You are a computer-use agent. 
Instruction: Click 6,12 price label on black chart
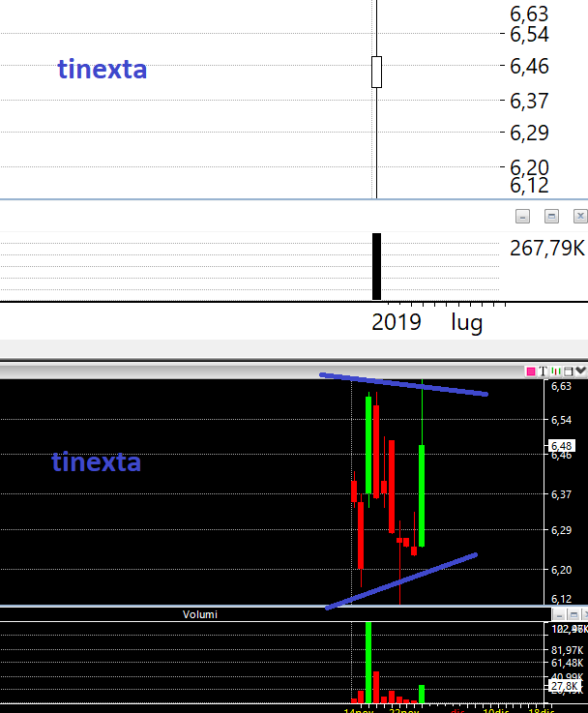(x=561, y=599)
